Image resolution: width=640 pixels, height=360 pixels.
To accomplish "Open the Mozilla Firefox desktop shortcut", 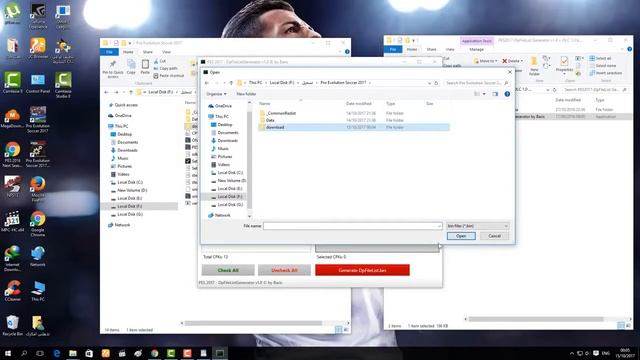I will [x=38, y=188].
